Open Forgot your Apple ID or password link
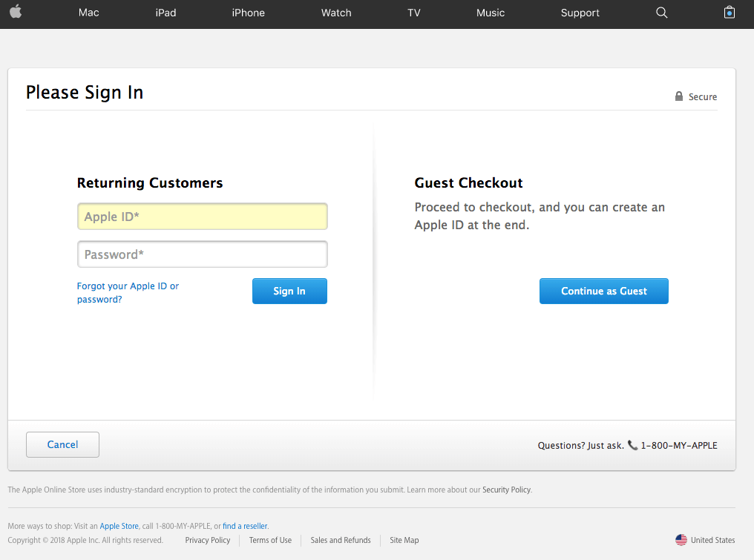754x560 pixels. click(128, 292)
